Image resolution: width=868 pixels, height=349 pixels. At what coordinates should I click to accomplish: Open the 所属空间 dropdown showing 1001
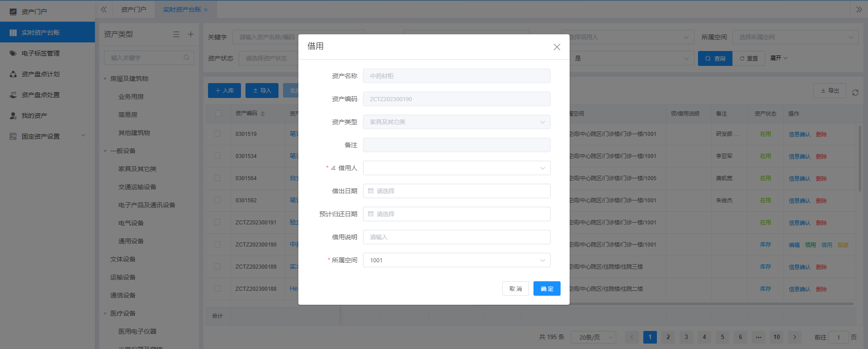[457, 260]
